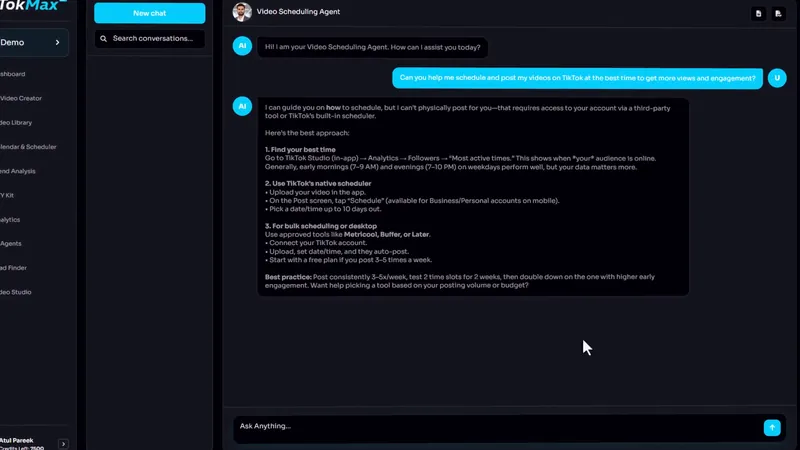This screenshot has height=450, width=800.
Task: Click the AI avatar beside the greeting message
Action: point(242,46)
